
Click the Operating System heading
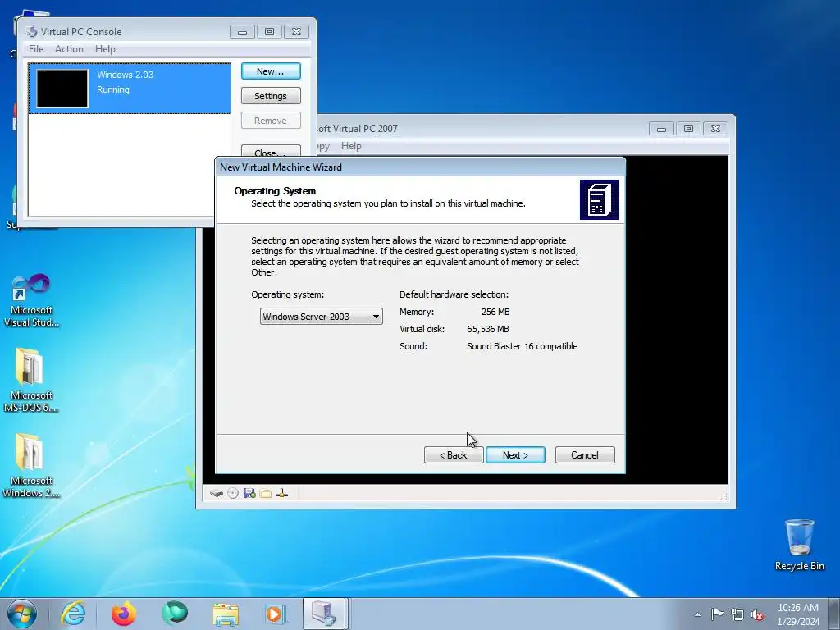(275, 191)
